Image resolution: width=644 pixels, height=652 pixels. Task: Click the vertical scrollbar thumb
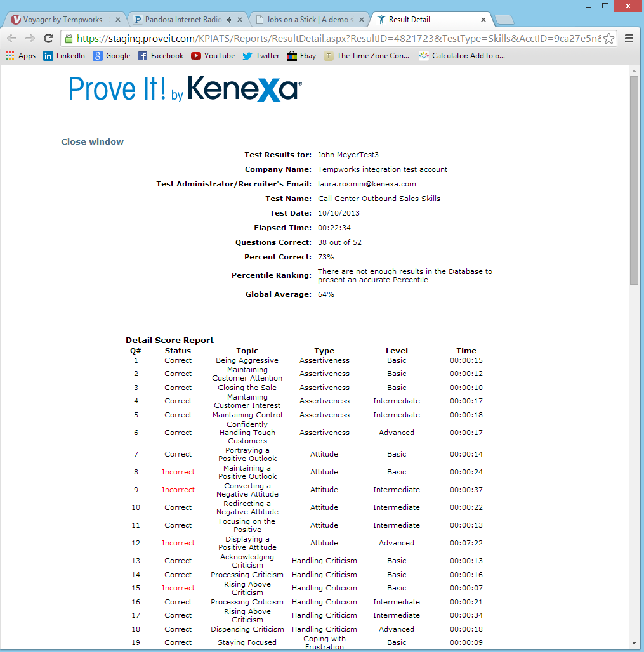pyautogui.click(x=634, y=180)
